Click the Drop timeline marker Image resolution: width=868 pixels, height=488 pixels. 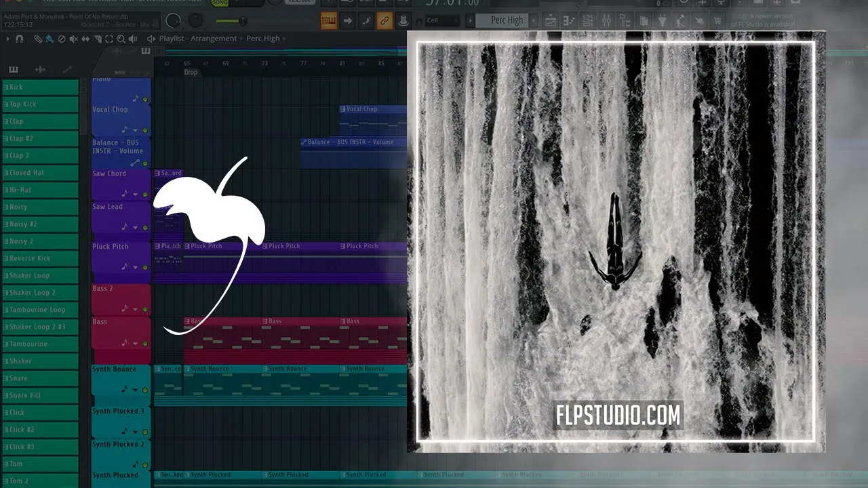click(x=191, y=73)
